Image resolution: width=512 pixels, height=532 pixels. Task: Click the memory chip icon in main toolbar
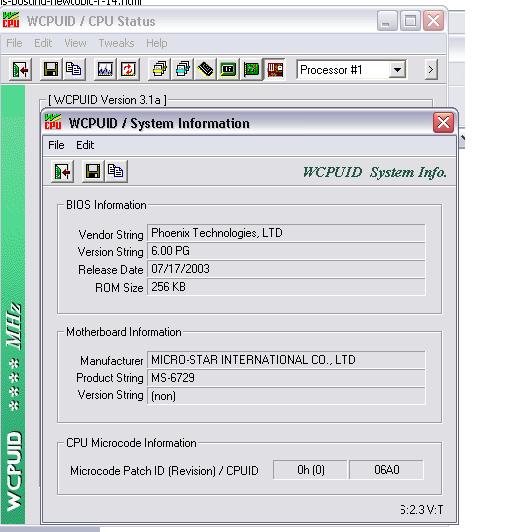click(x=205, y=70)
